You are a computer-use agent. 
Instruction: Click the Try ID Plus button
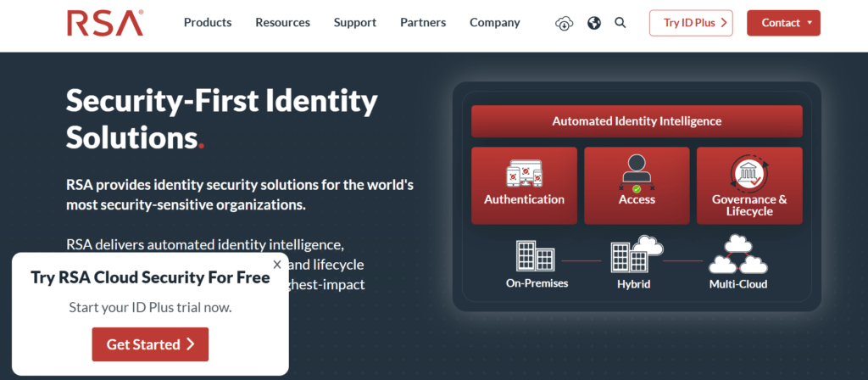(691, 23)
